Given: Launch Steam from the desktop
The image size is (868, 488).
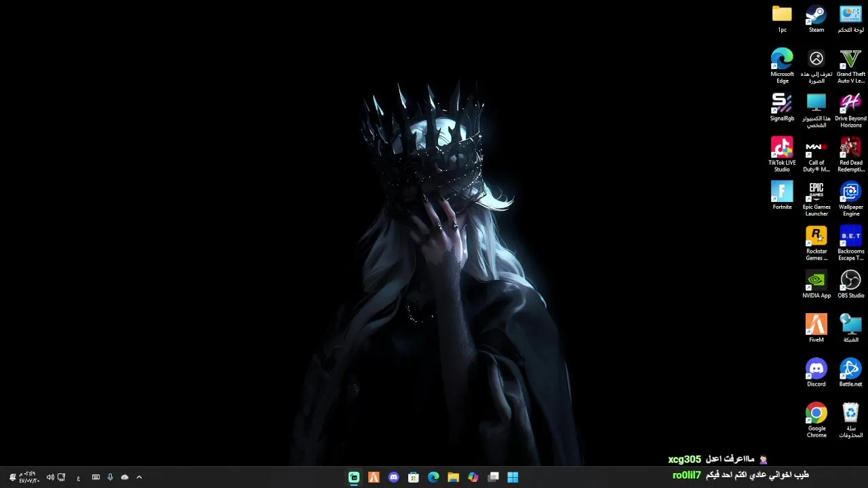Looking at the screenshot, I should [816, 19].
